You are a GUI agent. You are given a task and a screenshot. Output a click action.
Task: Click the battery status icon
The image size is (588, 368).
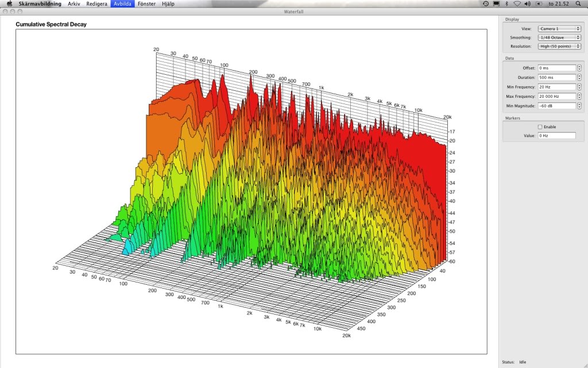pos(539,3)
